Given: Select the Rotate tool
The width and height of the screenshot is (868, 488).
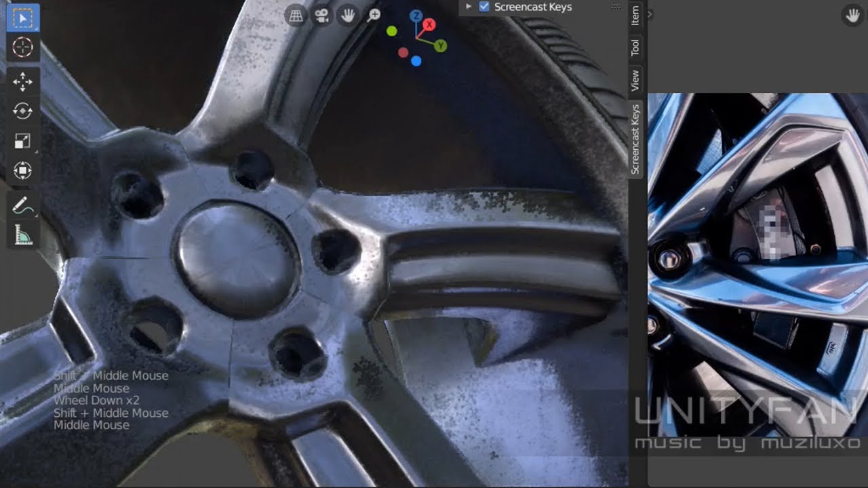Looking at the screenshot, I should click(x=22, y=110).
